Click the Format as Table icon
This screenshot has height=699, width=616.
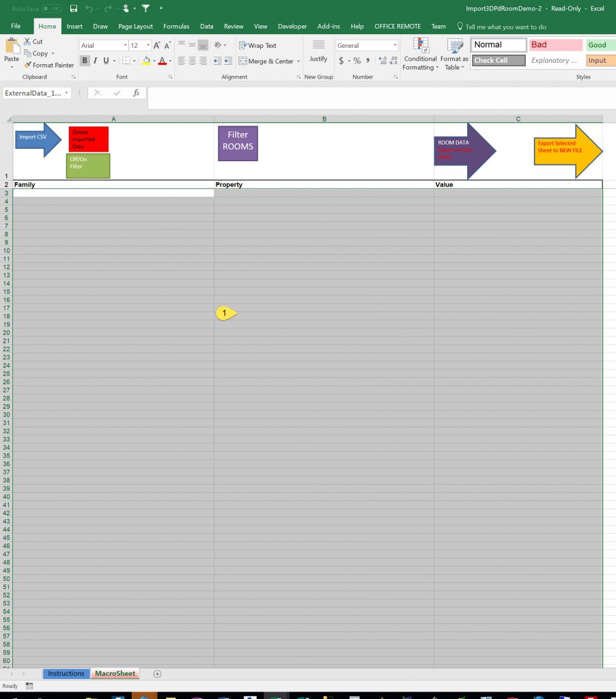[454, 55]
